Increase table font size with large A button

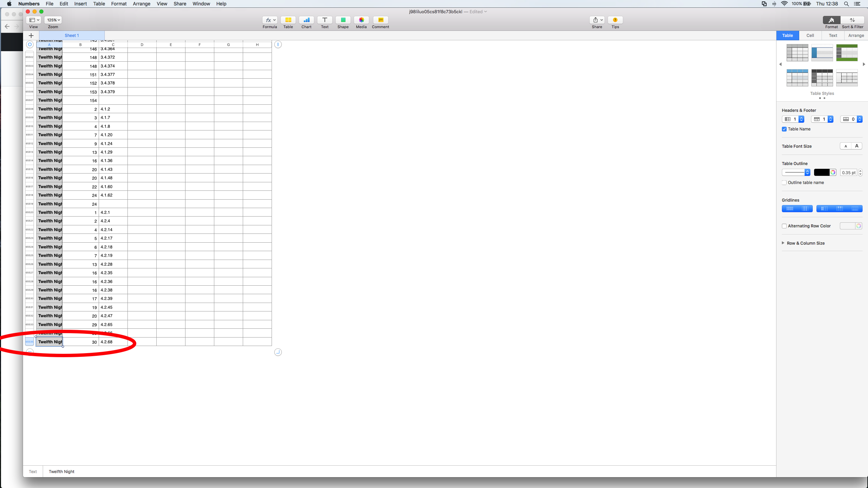856,146
